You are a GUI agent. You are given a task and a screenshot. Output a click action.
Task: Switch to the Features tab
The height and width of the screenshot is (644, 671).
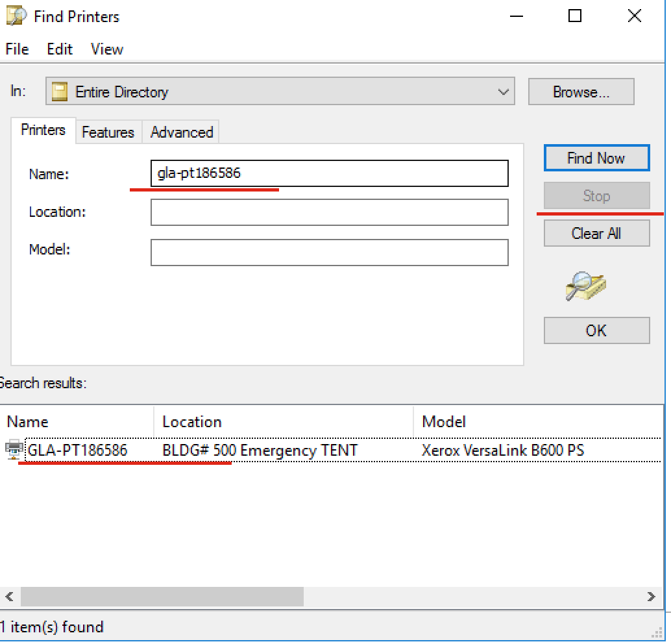[108, 132]
